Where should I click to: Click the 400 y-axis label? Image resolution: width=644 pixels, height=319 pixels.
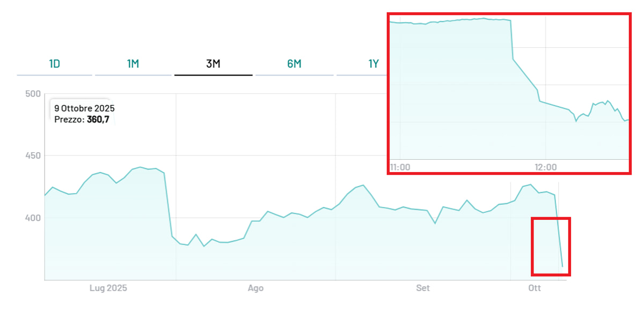point(33,218)
